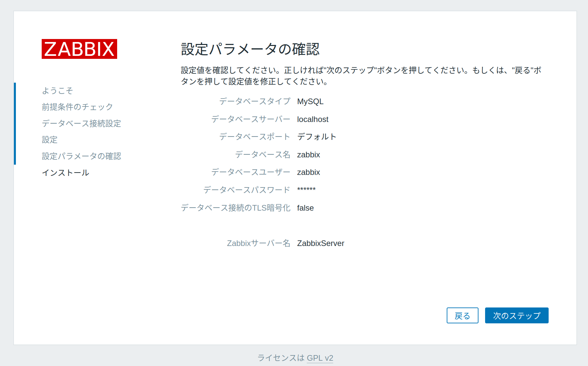Click the instruction paragraph beginning 設定値を確認してください
Image resolution: width=588 pixels, height=366 pixels.
click(361, 76)
